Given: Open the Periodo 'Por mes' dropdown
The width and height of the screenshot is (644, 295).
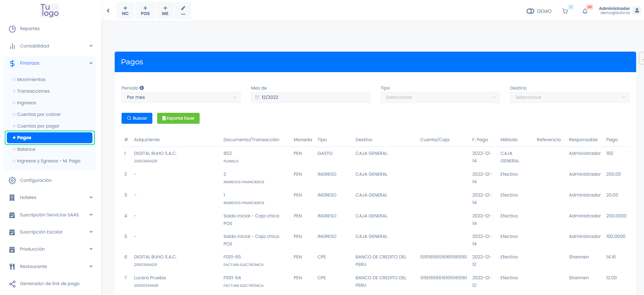Looking at the screenshot, I should 181,97.
